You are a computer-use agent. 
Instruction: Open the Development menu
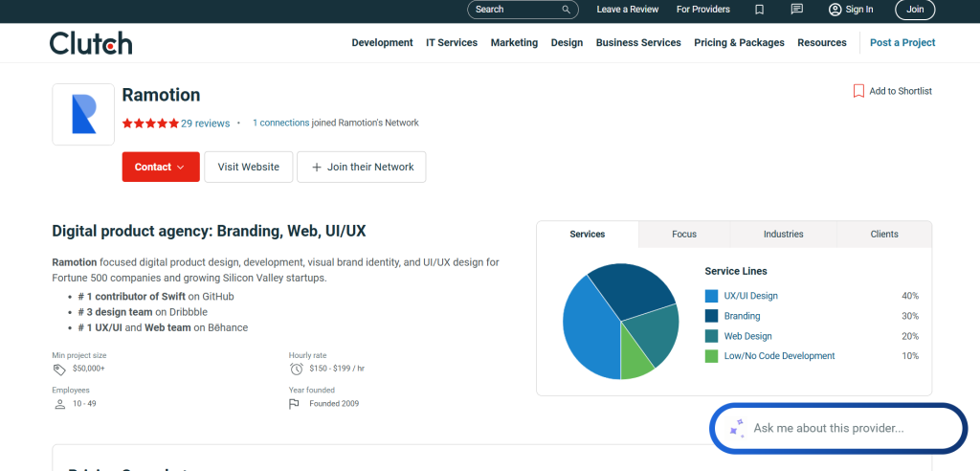[382, 43]
